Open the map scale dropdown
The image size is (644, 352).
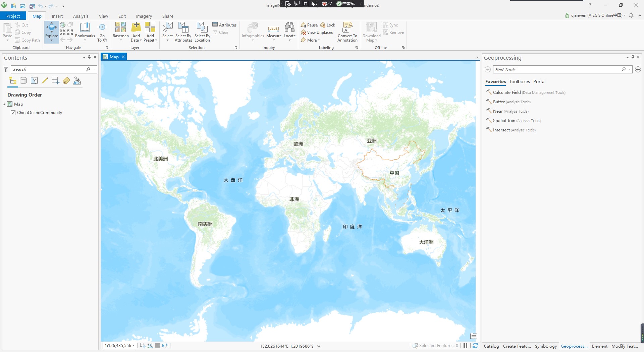(133, 346)
